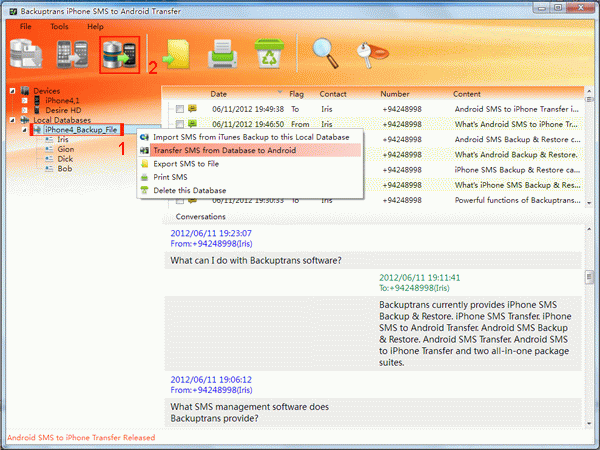600x450 pixels.
Task: Click the yellow export to file toolbar icon
Action: pos(176,54)
